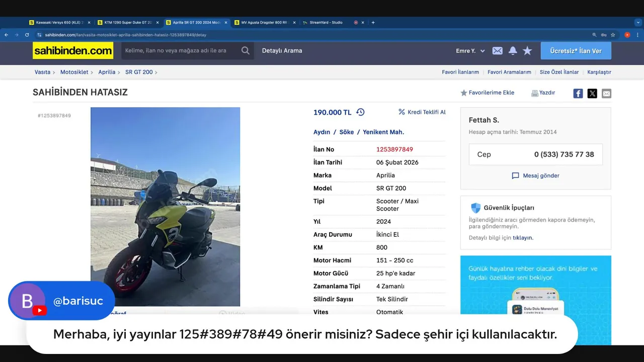Click the 190.000 TL price
This screenshot has width=644, height=362.
[332, 112]
